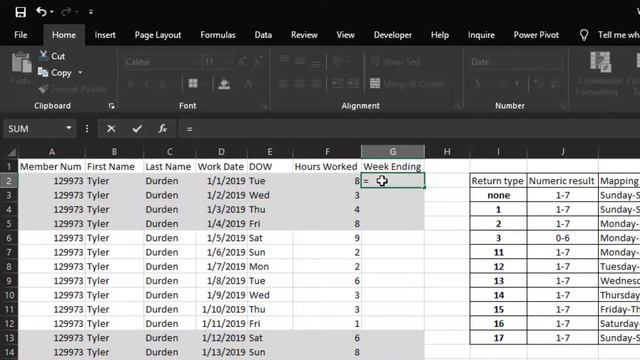
Task: Align cell text to the right
Action: coord(315,84)
